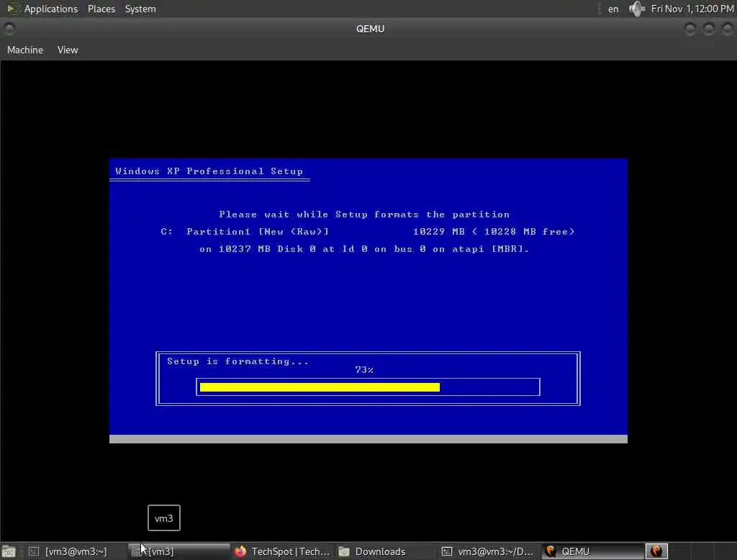The image size is (737, 560).
Task: Click the terminal icon of vm3@vm3:~ taskbar entry
Action: click(x=33, y=551)
